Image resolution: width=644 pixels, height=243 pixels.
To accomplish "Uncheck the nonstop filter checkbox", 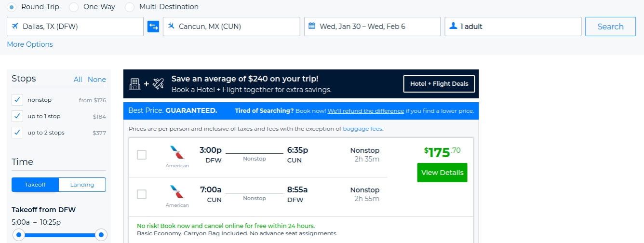I will tap(17, 100).
